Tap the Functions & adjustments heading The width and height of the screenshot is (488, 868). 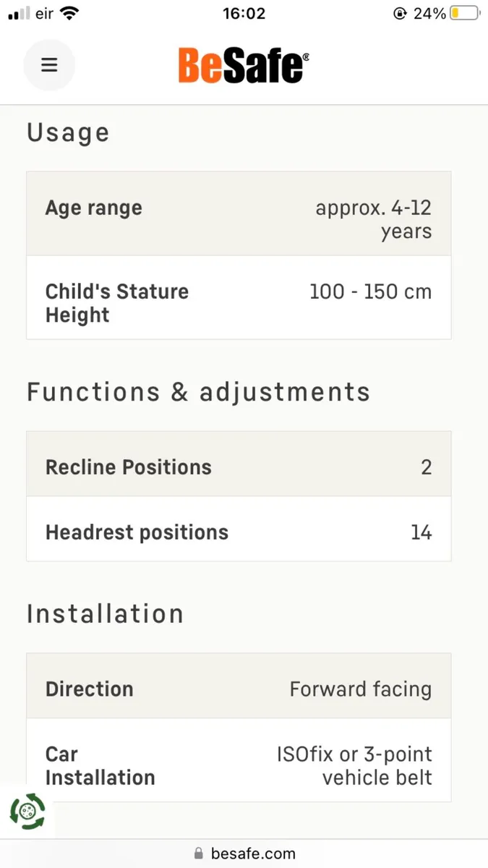coord(198,392)
